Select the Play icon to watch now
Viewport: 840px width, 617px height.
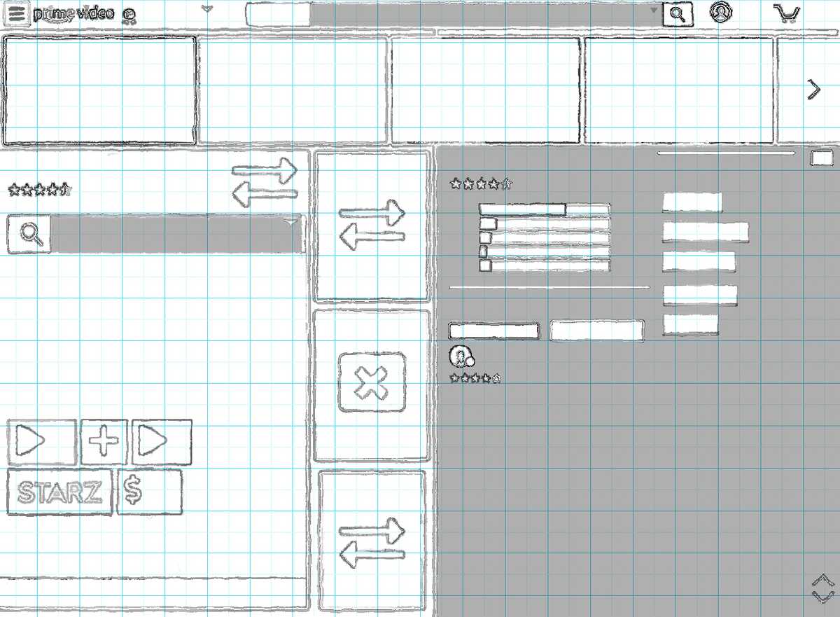click(x=41, y=441)
